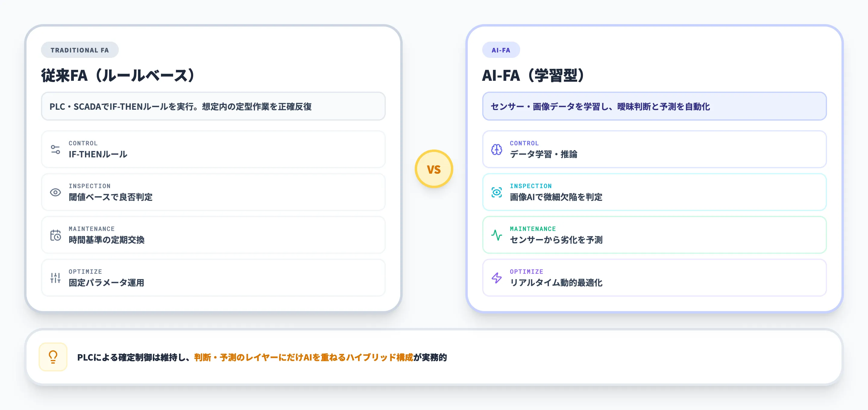Select the AI-FA（学習型）heading
Screen dimensions: 868x410
pos(533,75)
